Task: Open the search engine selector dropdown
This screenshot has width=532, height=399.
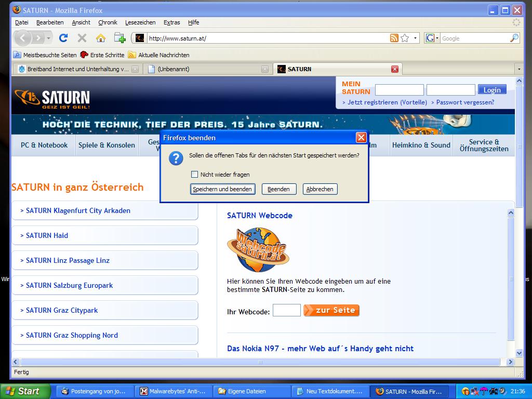Action: tap(432, 38)
